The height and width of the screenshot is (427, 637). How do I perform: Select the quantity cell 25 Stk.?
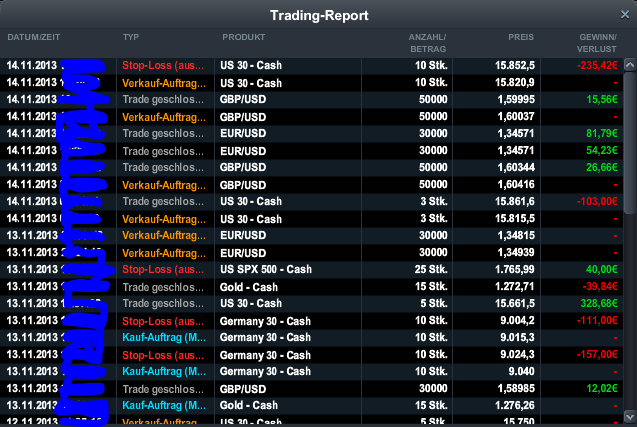431,269
